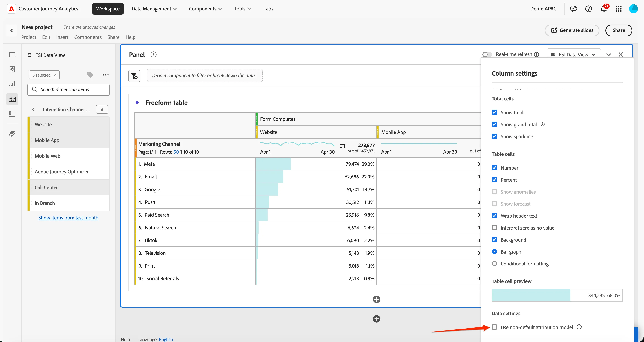Screen dimensions: 644x342
Task: Collapse the panel using chevron
Action: 609,55
